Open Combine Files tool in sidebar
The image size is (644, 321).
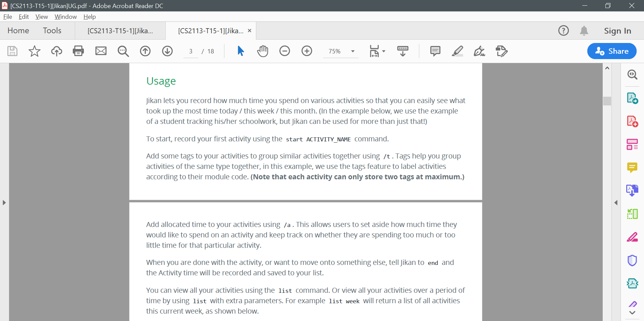click(x=632, y=190)
